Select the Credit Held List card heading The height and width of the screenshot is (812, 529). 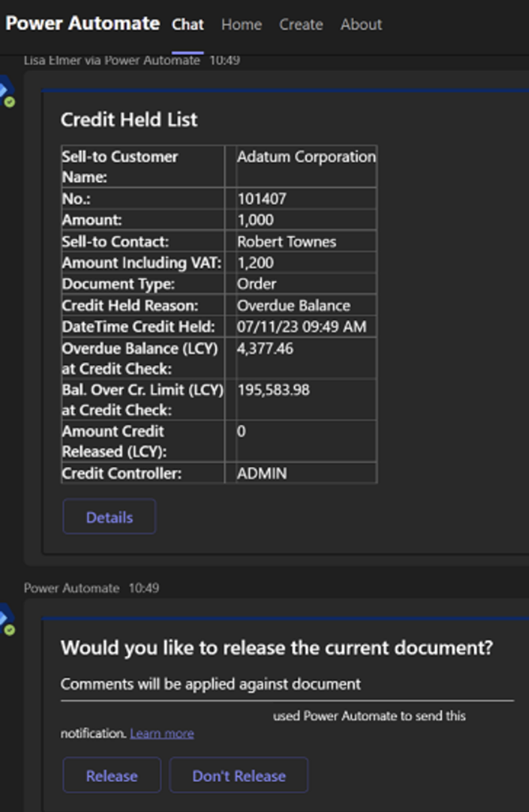[x=129, y=120]
